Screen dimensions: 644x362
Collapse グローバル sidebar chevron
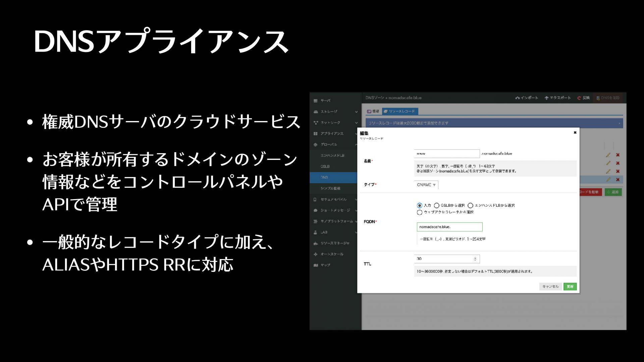click(x=356, y=145)
